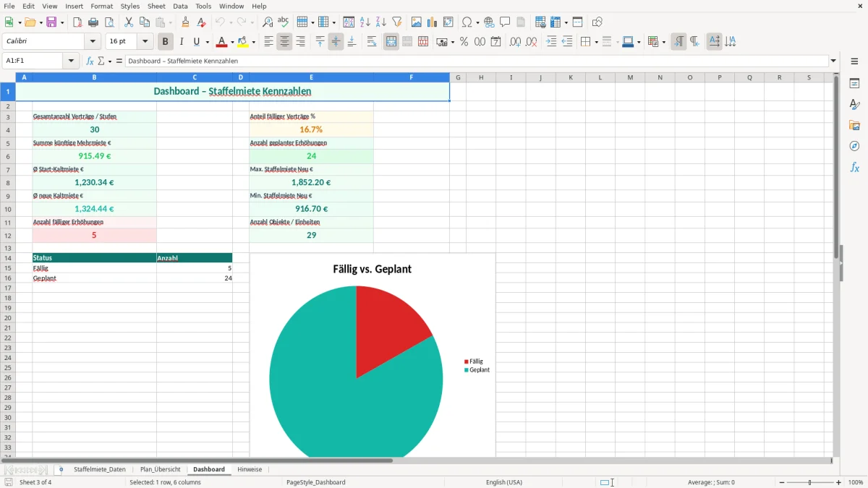
Task: Toggle Wrap Text
Action: point(372,42)
